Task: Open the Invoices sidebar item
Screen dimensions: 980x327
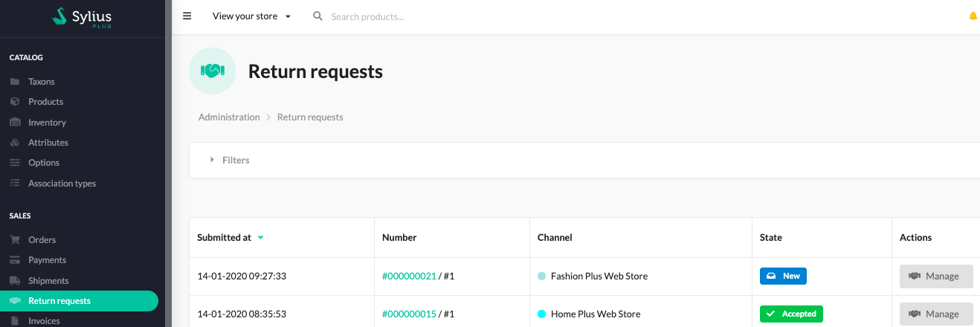Action: tap(44, 321)
